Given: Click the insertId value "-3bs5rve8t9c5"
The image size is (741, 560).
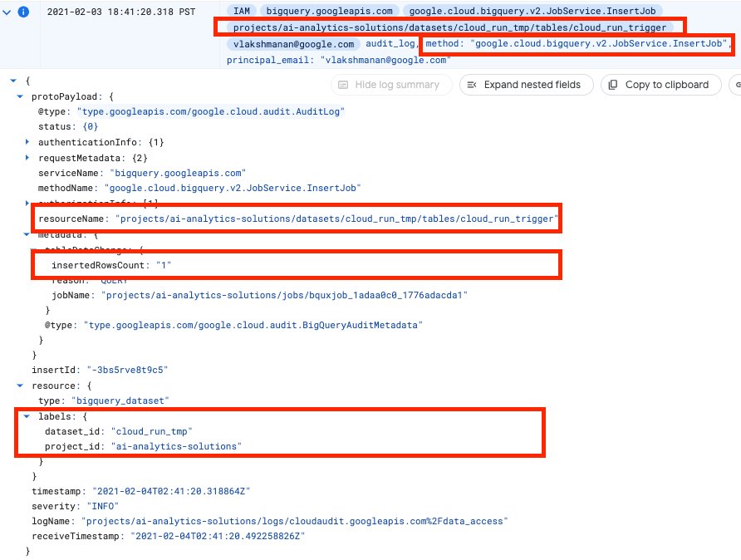Looking at the screenshot, I should pos(128,370).
